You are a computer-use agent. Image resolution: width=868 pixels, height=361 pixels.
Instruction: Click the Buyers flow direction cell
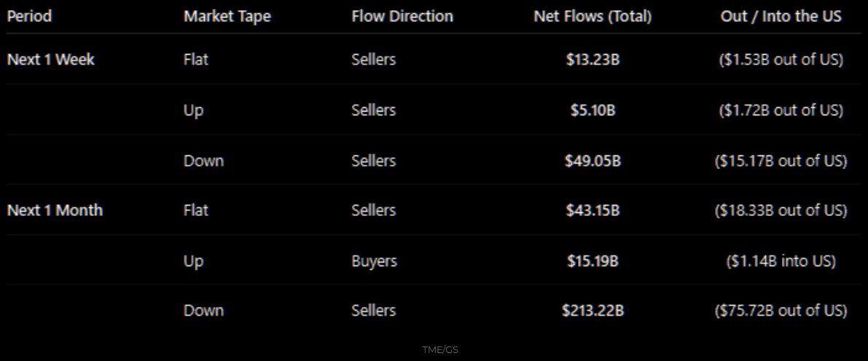[374, 260]
